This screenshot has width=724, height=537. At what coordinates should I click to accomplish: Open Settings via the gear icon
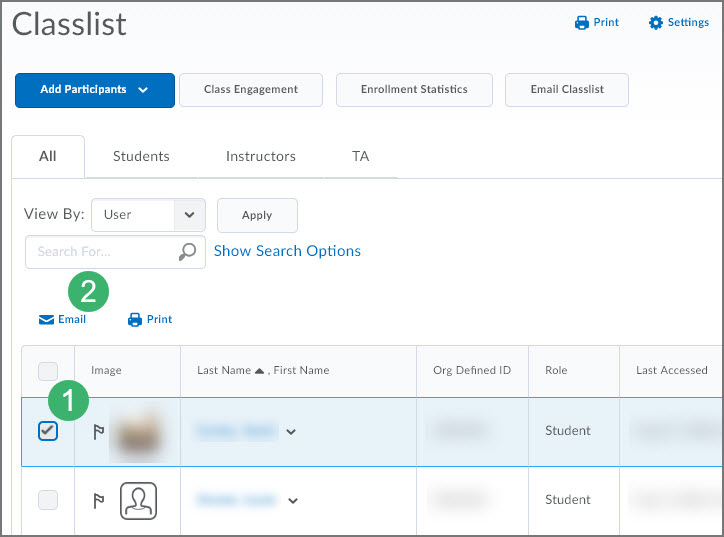[x=655, y=23]
